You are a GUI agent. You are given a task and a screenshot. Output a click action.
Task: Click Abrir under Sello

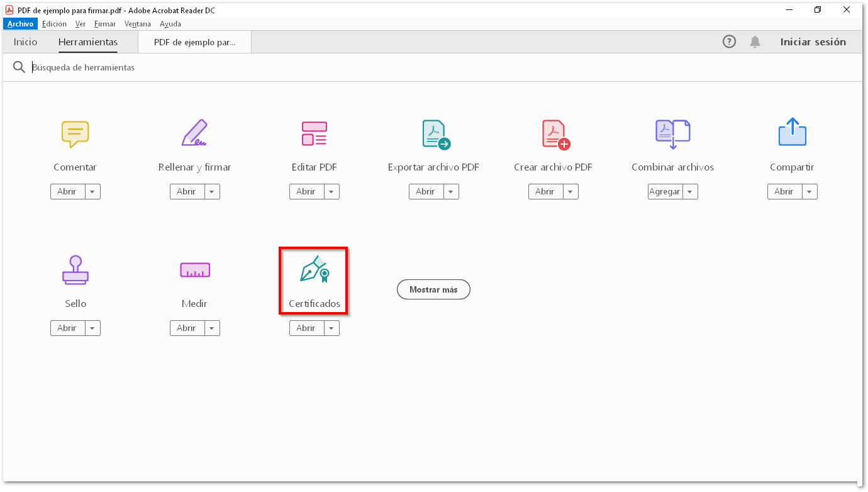point(67,328)
